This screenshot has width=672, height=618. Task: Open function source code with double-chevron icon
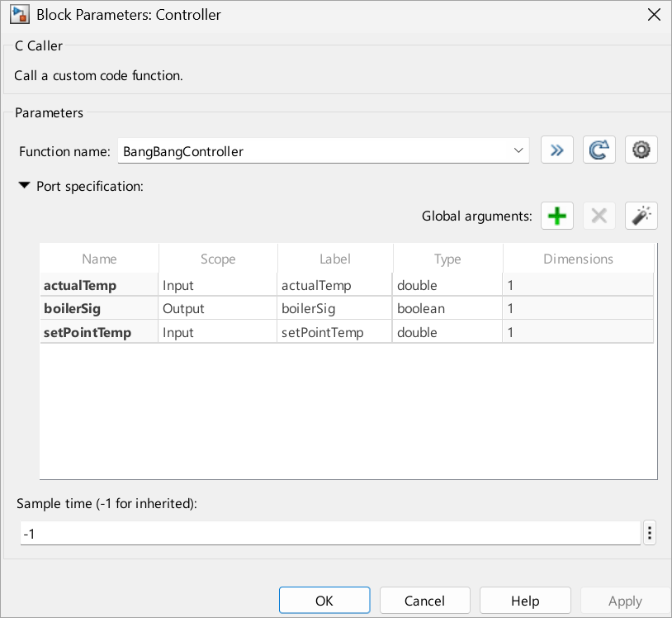click(x=556, y=150)
